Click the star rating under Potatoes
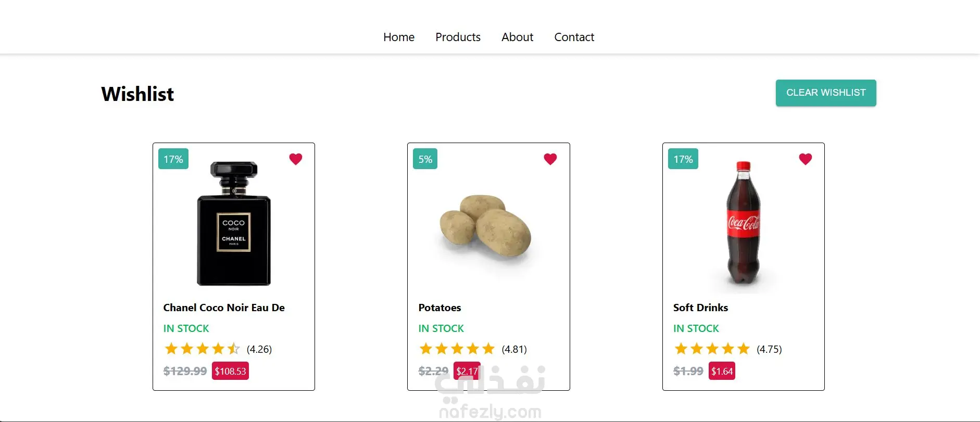This screenshot has width=980, height=422. point(457,349)
